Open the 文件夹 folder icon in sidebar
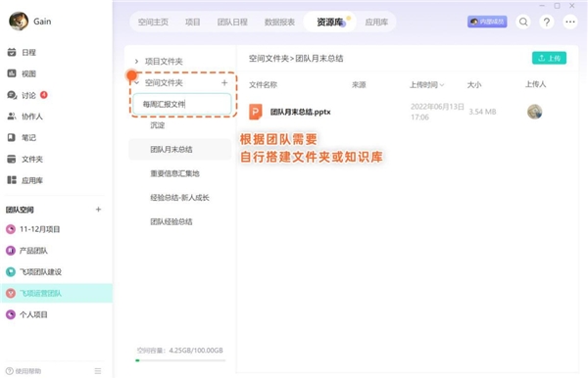The height and width of the screenshot is (379, 588). 12,159
